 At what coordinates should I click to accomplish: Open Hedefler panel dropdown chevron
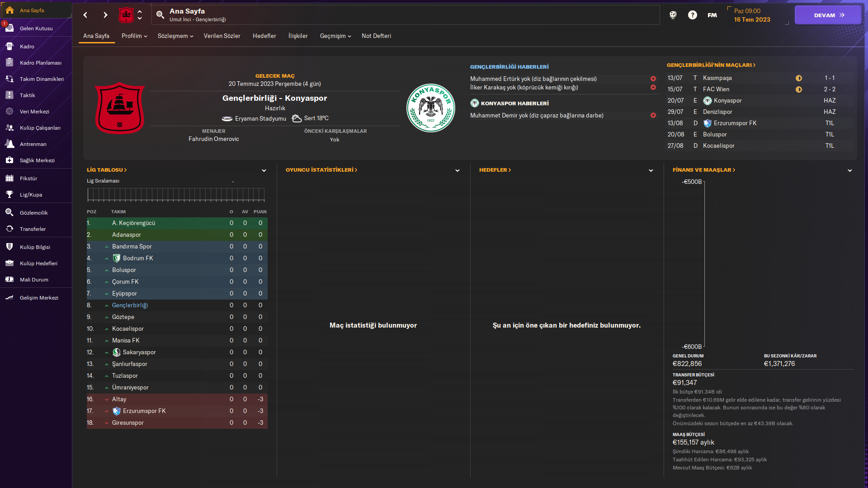(651, 170)
